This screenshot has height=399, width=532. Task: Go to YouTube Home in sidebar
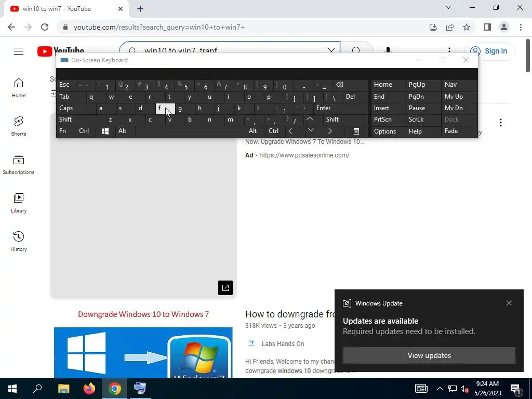[19, 88]
